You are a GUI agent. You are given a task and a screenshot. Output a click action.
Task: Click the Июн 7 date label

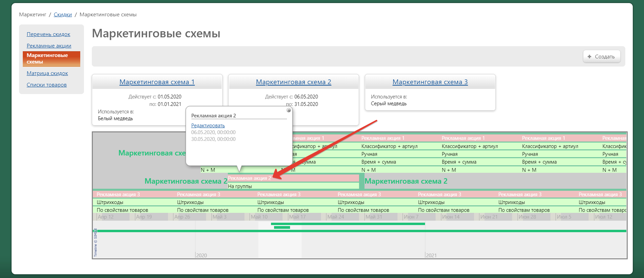[411, 217]
